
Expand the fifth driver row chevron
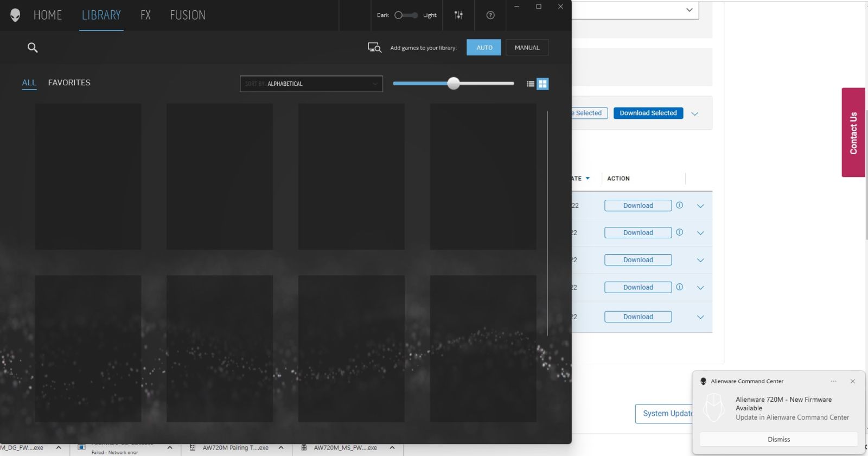pyautogui.click(x=700, y=317)
